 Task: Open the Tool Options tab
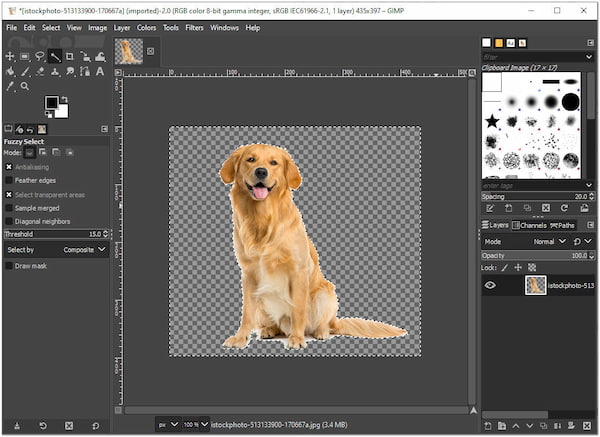8,129
